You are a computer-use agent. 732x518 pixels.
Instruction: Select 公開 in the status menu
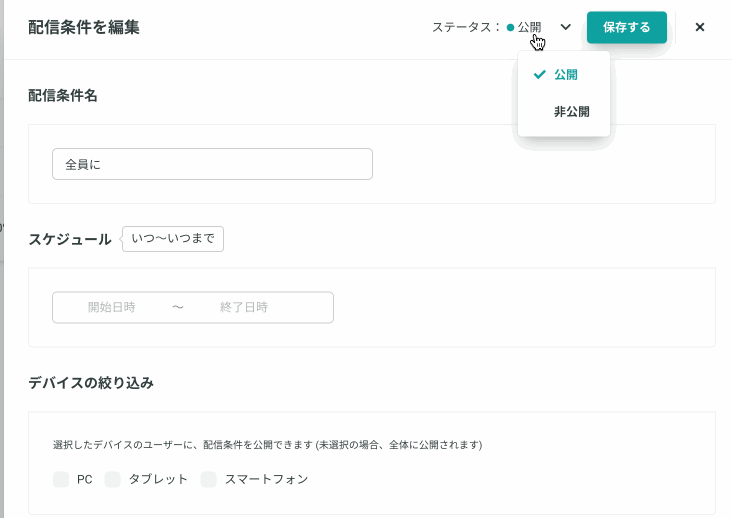click(x=563, y=75)
